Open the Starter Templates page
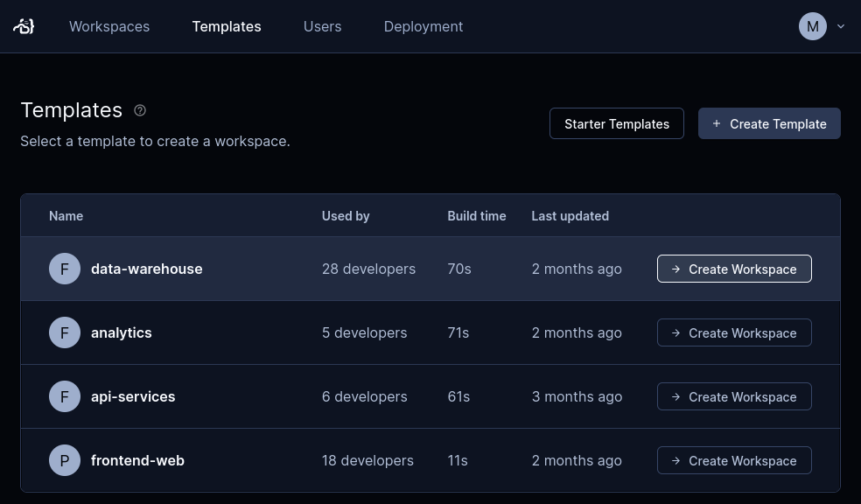Viewport: 861px width, 504px height. tap(616, 123)
